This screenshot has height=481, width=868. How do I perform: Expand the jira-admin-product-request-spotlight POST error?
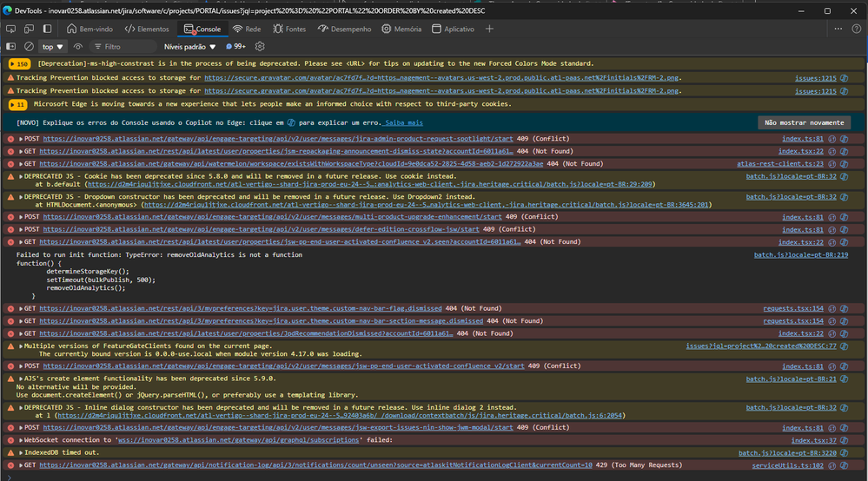[x=21, y=139]
